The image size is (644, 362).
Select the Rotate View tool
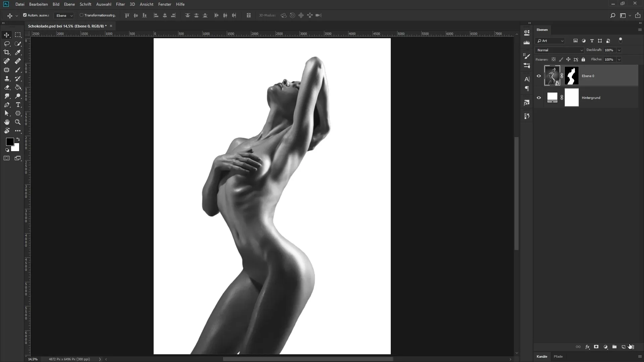tap(7, 131)
